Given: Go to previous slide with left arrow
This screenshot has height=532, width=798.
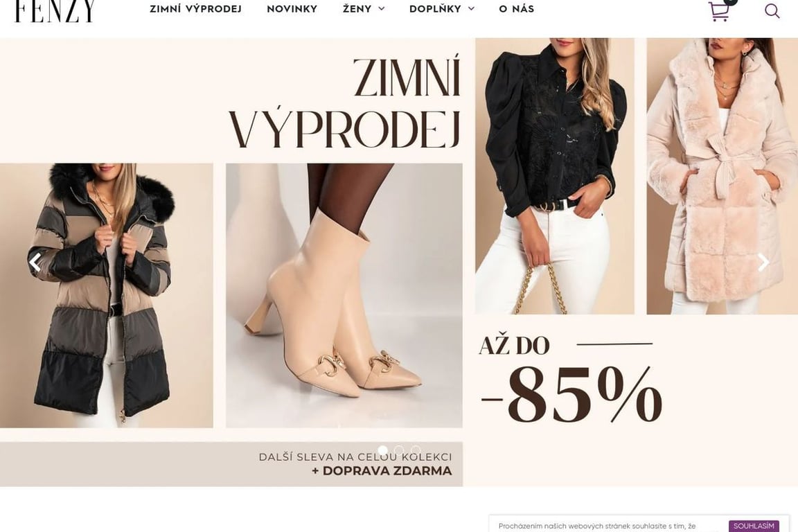Looking at the screenshot, I should tap(35, 263).
